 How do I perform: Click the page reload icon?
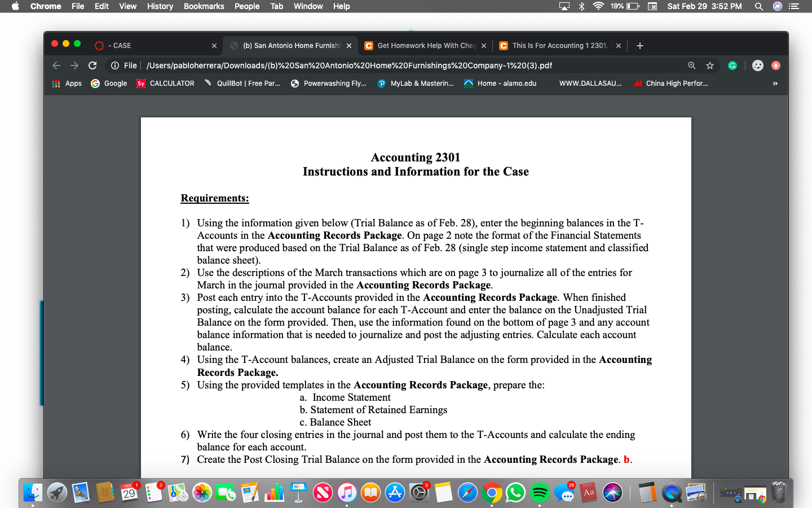click(x=92, y=65)
